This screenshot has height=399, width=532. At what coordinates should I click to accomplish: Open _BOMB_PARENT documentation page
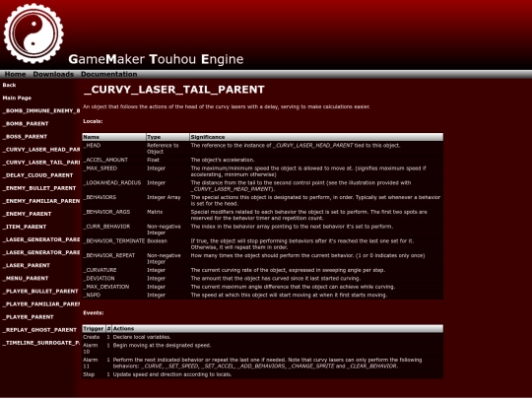pyautogui.click(x=26, y=124)
